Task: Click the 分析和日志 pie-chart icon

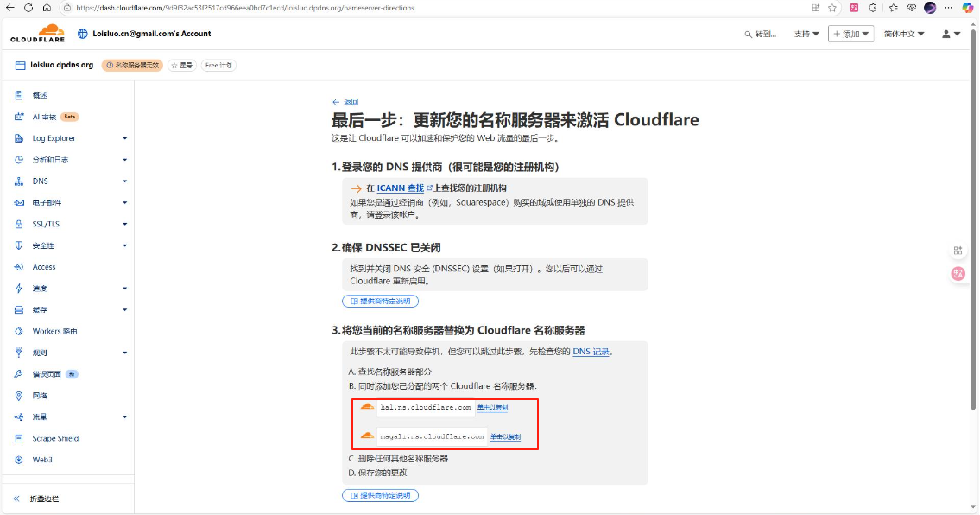Action: click(x=19, y=160)
